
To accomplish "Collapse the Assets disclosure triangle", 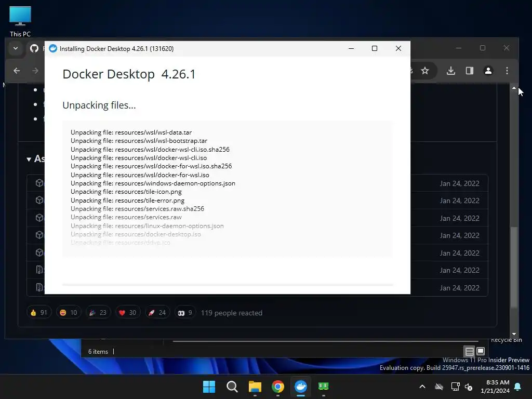I will point(29,159).
